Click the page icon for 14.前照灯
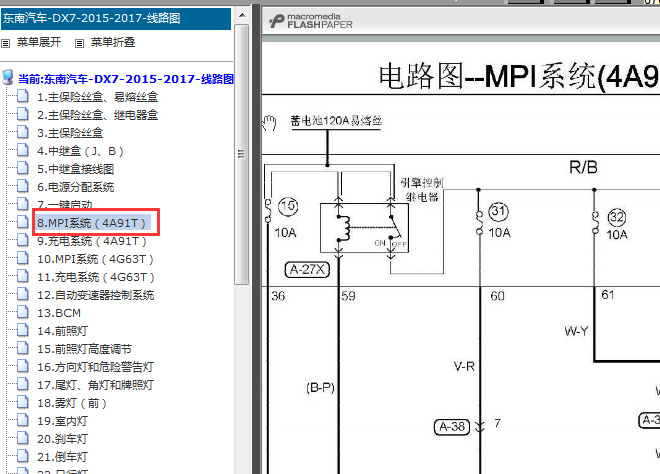 23,330
